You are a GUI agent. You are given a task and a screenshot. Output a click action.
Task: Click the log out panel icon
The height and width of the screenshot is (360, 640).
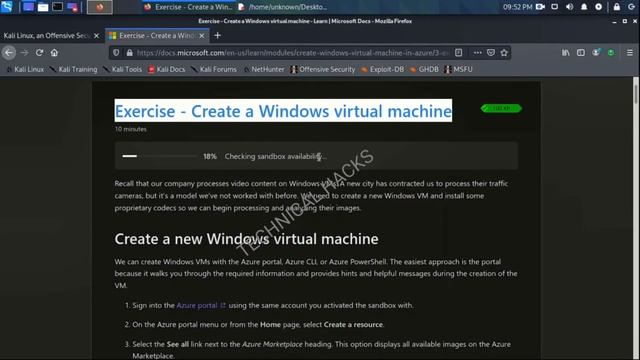click(x=631, y=7)
